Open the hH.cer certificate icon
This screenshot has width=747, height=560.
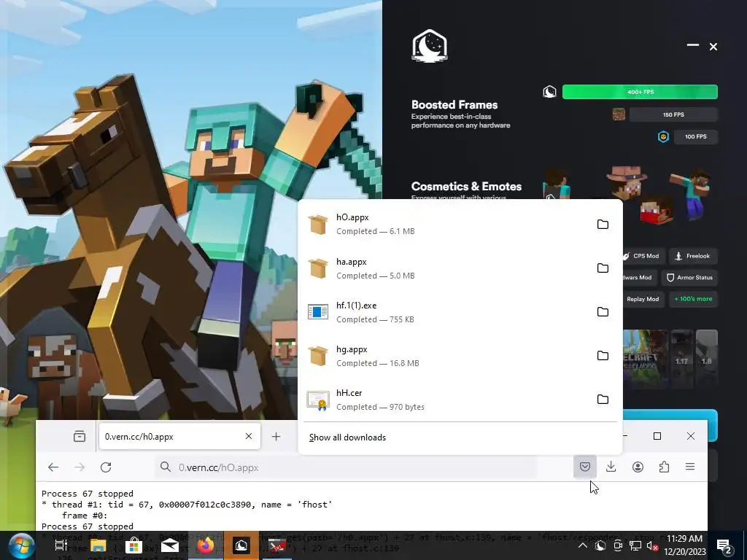coord(318,400)
